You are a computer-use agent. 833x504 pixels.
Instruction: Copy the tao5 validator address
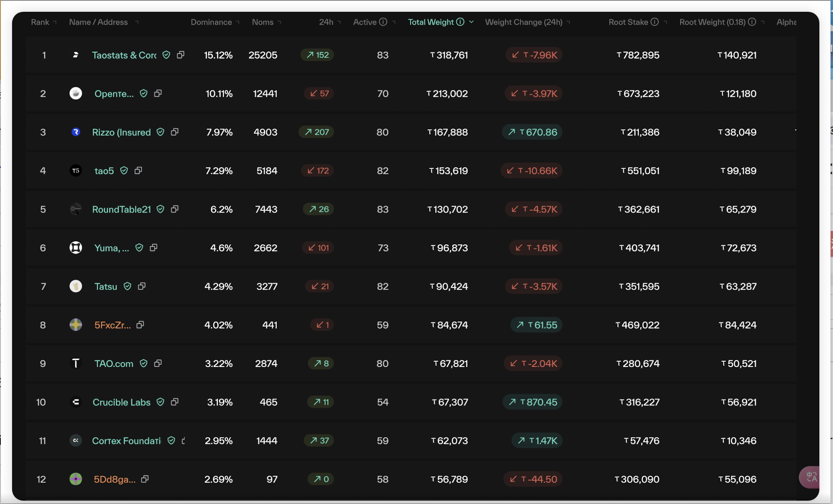tap(138, 171)
